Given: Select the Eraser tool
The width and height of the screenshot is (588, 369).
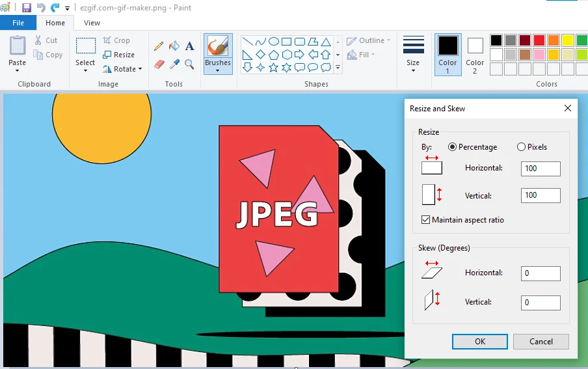Looking at the screenshot, I should [159, 64].
